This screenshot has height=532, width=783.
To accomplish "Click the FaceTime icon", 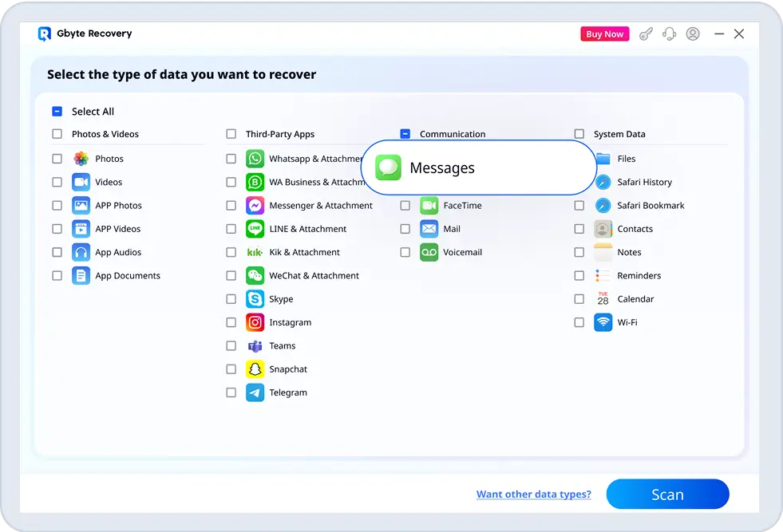I will tap(429, 206).
